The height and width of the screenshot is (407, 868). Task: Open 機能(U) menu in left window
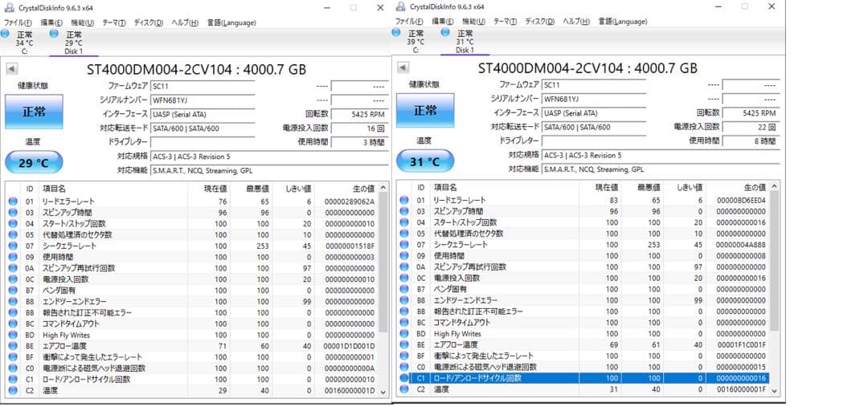click(x=84, y=22)
